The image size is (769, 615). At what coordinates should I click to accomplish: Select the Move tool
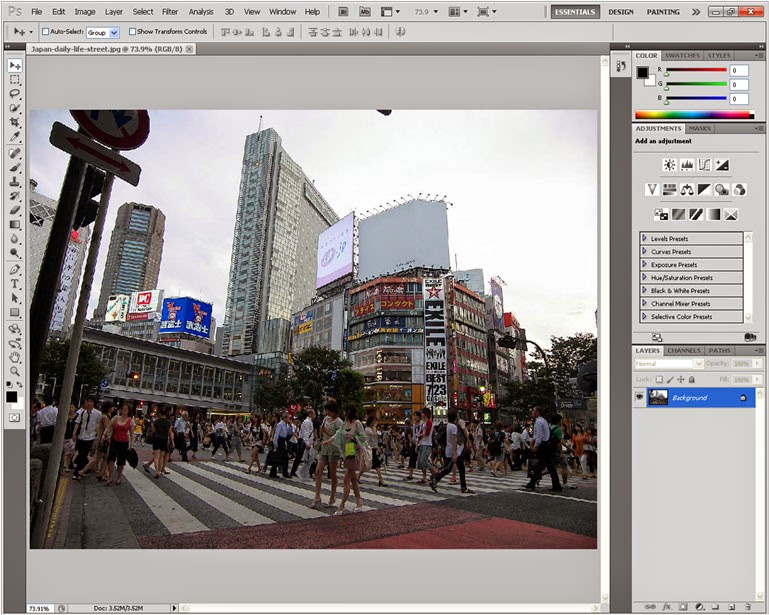(15, 65)
